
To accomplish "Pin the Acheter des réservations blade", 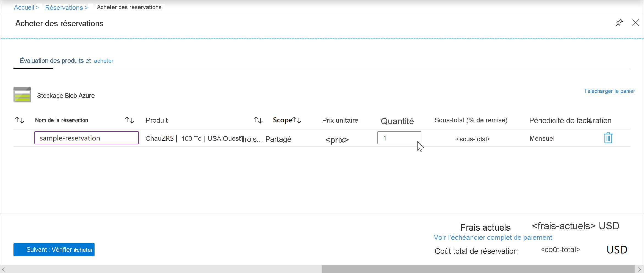I will [x=619, y=23].
